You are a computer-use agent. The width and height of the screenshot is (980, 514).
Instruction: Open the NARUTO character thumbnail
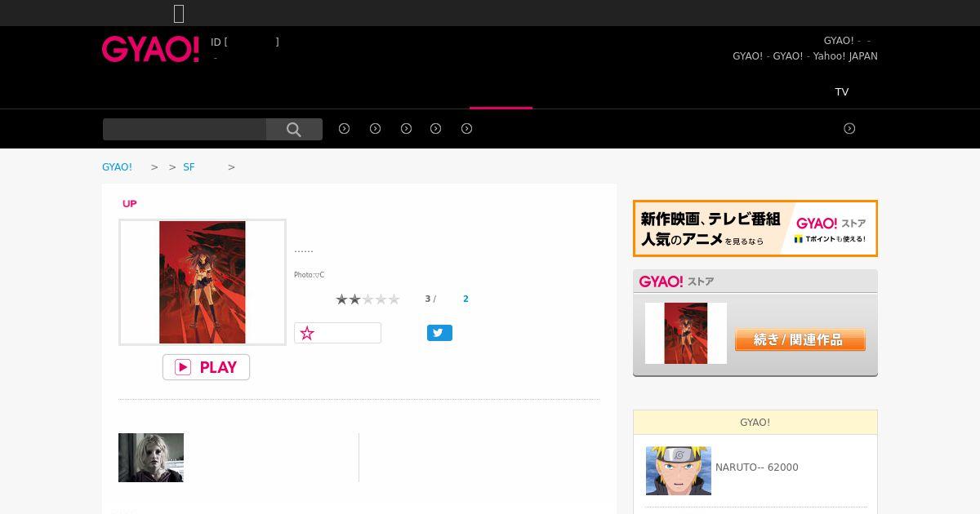(679, 471)
